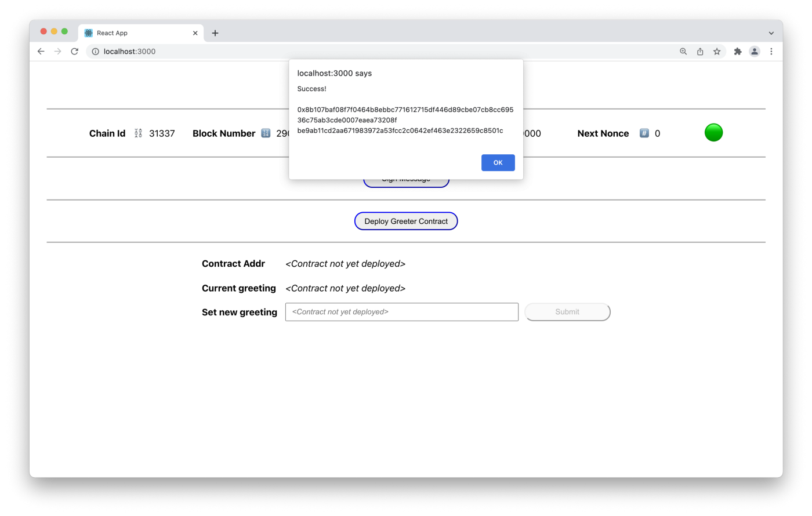Click the green fullscreen window button
The height and width of the screenshot is (516, 812).
pos(64,31)
